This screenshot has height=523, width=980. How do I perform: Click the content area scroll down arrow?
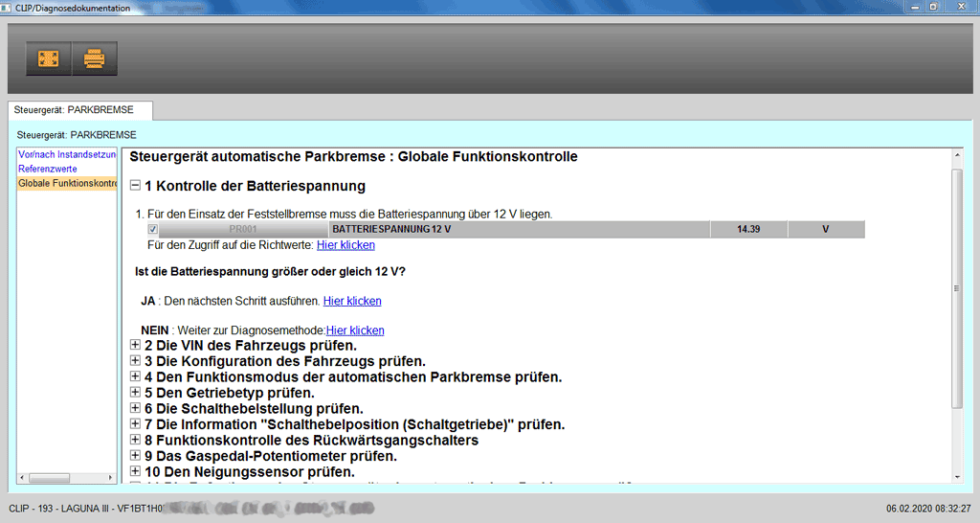pyautogui.click(x=957, y=476)
